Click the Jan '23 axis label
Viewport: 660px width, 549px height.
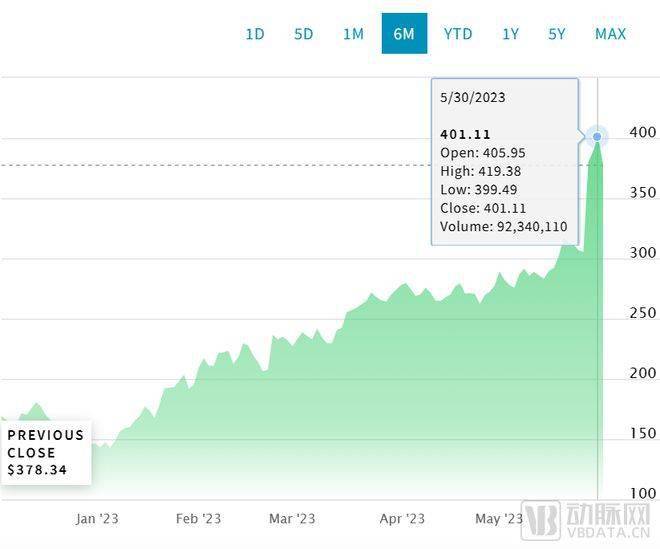click(98, 518)
